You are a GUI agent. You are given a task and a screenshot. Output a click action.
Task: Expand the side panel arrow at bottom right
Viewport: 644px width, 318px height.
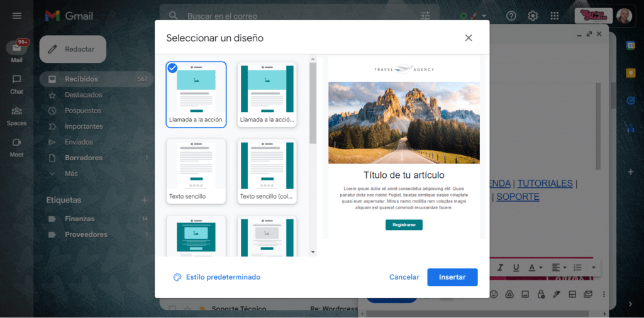coord(631,304)
